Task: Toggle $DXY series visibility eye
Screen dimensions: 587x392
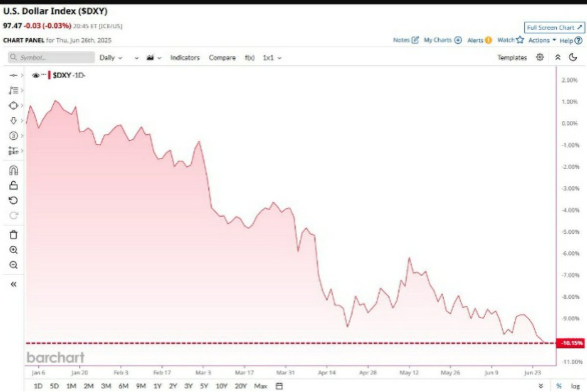Action: 36,75
